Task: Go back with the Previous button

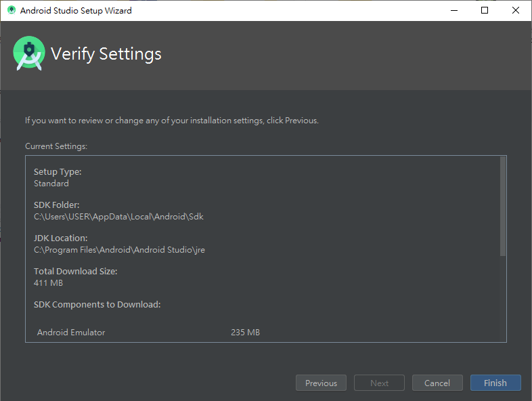Action: coord(321,383)
